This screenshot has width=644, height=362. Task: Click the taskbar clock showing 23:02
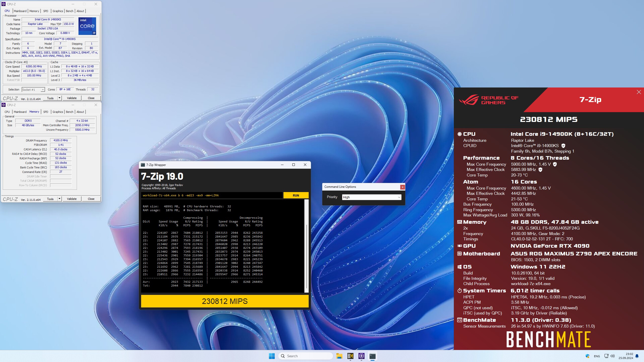626,356
